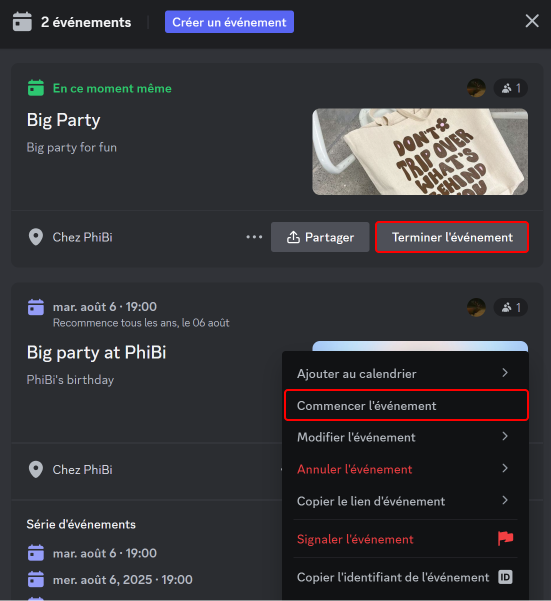
Task: Click interested count badge on Big Party
Action: (511, 88)
